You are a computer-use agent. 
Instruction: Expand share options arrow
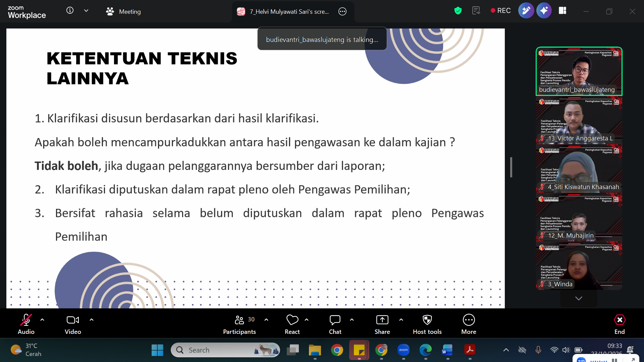tap(401, 320)
